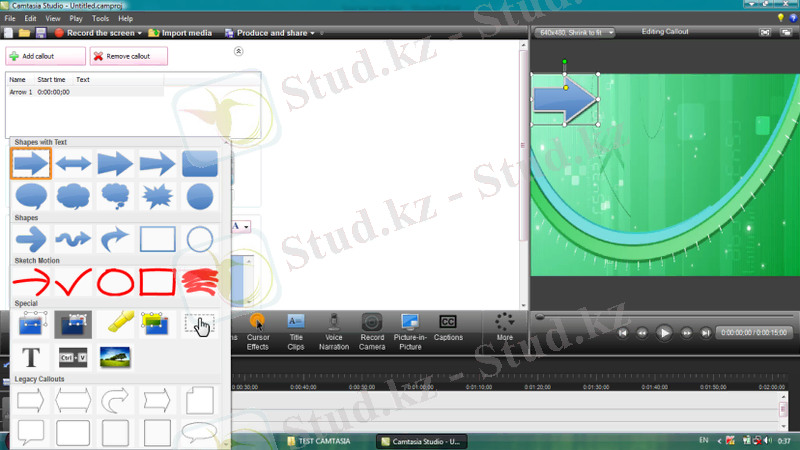Jump to the next clip

[x=706, y=333]
